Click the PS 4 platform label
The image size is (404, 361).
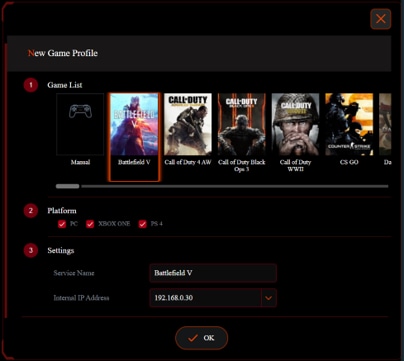[x=157, y=224]
